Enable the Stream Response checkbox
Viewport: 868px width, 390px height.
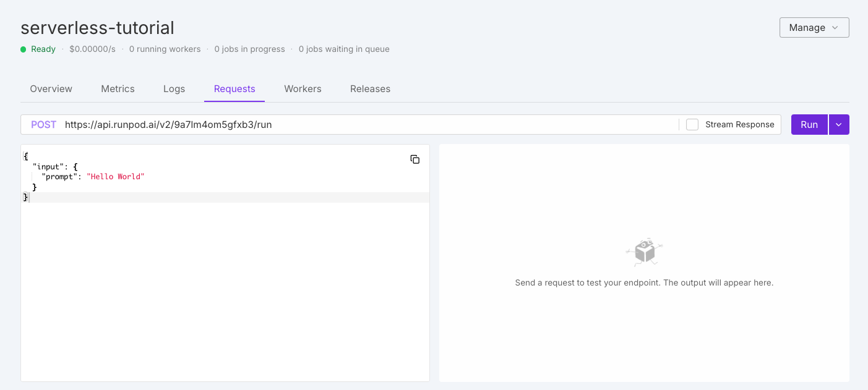pyautogui.click(x=692, y=124)
